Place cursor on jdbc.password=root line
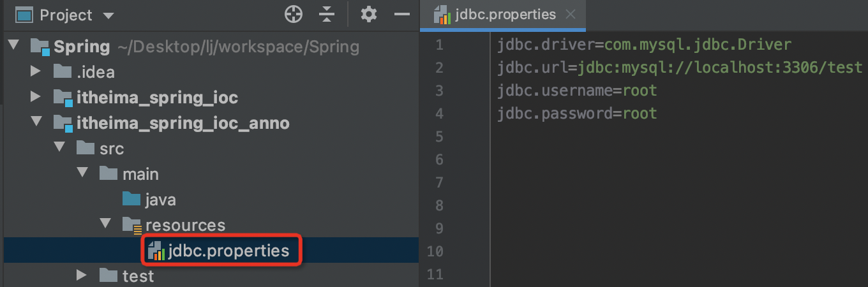This screenshot has height=287, width=868. 578,114
